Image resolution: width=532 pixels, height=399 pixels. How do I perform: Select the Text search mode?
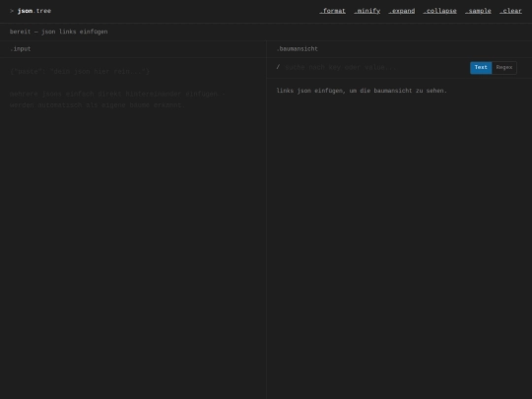481,68
